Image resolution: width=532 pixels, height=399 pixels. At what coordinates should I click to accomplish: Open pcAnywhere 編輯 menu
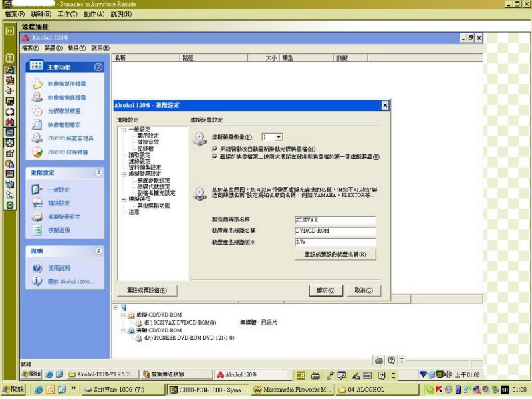click(41, 14)
